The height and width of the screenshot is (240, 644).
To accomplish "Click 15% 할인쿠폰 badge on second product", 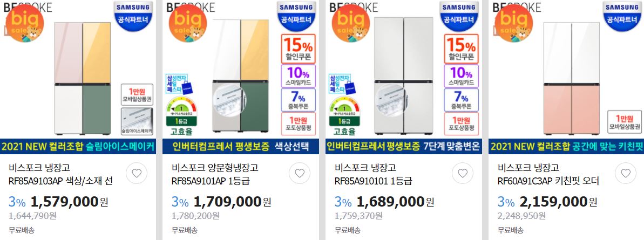I will [x=299, y=49].
